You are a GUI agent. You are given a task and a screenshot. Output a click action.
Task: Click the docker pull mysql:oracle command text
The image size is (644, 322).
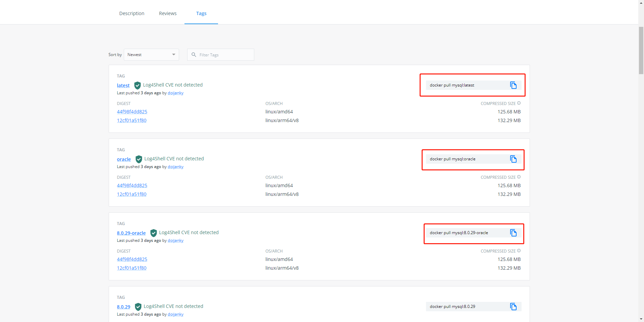point(452,159)
